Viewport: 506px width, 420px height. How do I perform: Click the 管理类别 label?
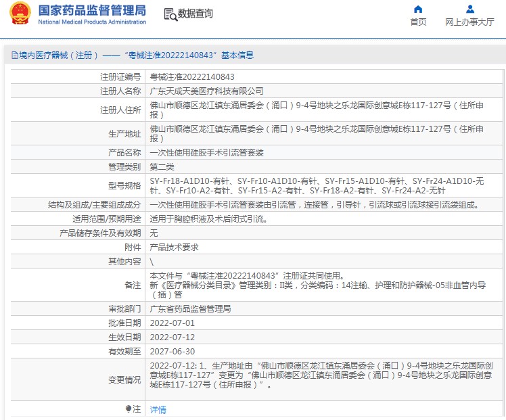[x=124, y=167]
